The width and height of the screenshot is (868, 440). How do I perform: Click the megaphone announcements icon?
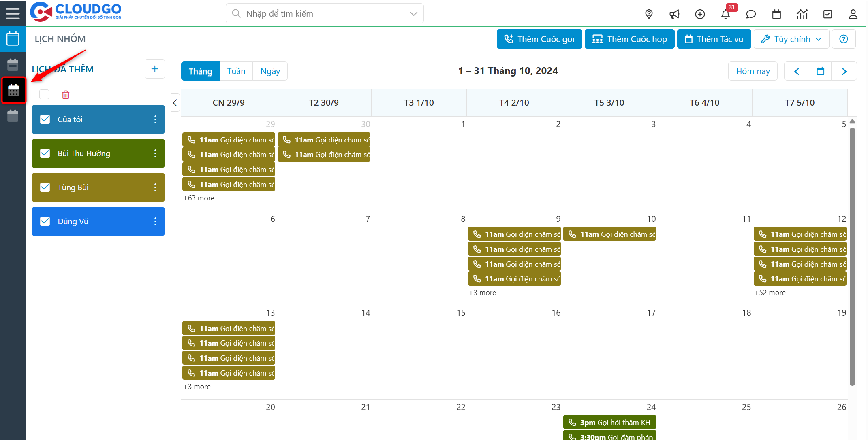point(674,14)
